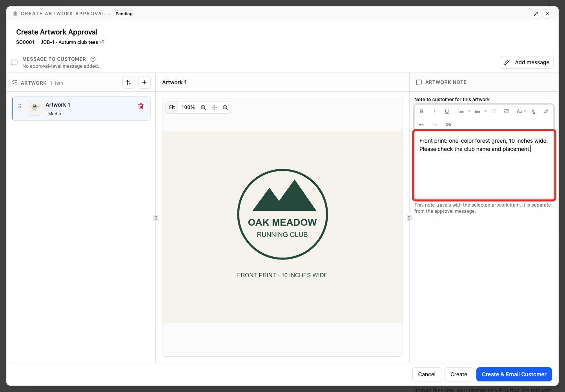Click the Oak Meadow artwork preview image
Viewport: 565px width, 392px height.
coord(282,227)
